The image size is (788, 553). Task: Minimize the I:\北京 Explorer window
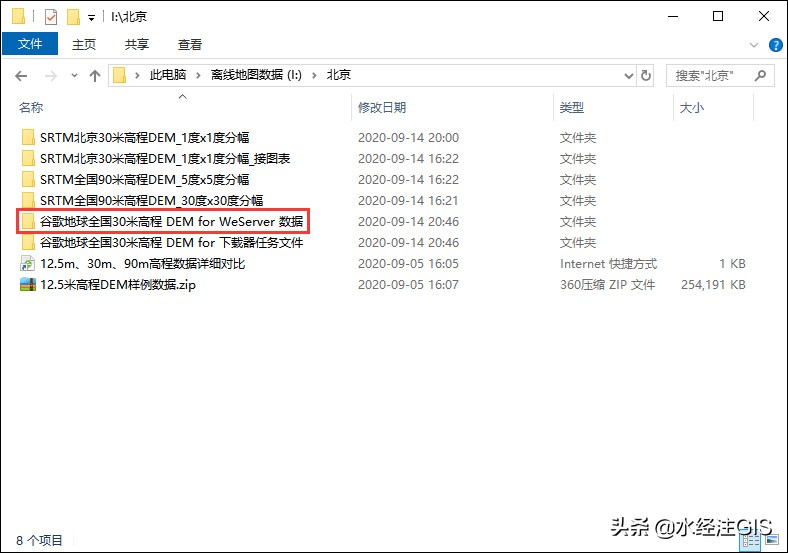pyautogui.click(x=673, y=17)
